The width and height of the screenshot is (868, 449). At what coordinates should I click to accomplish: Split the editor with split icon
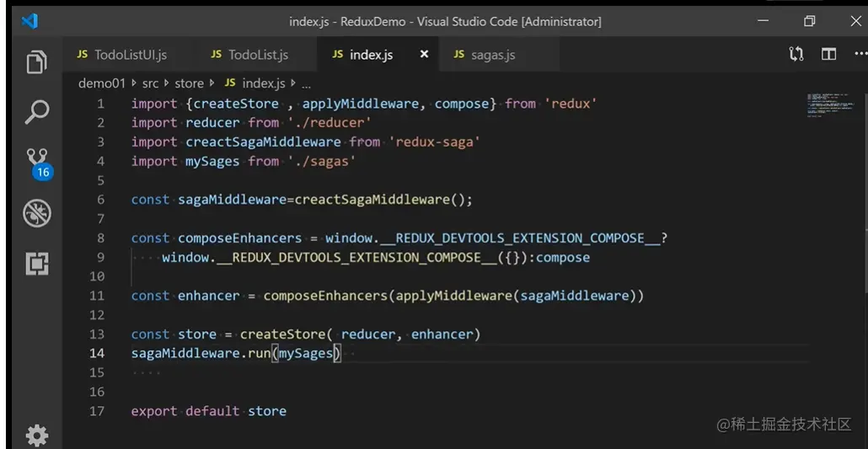[x=828, y=54]
